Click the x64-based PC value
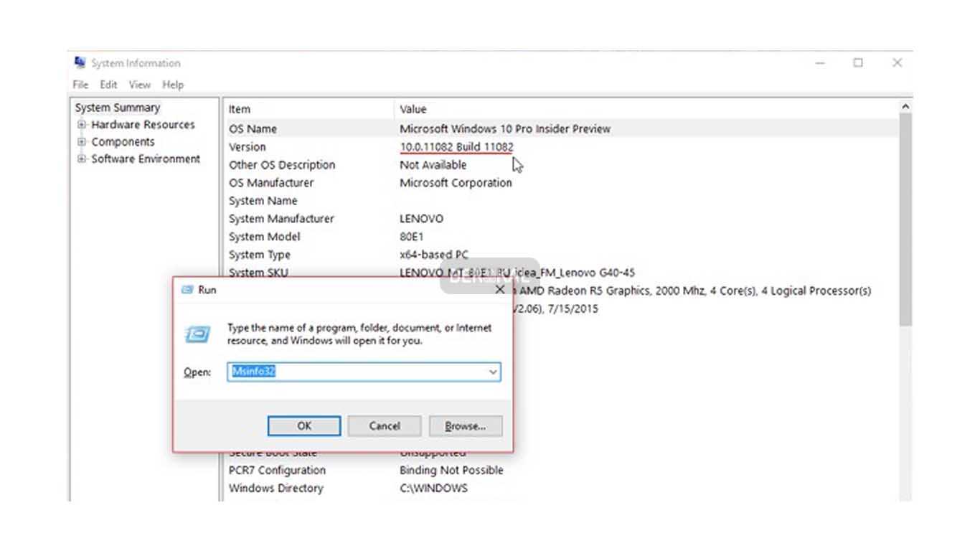Screen dimensions: 980x551 pos(434,255)
